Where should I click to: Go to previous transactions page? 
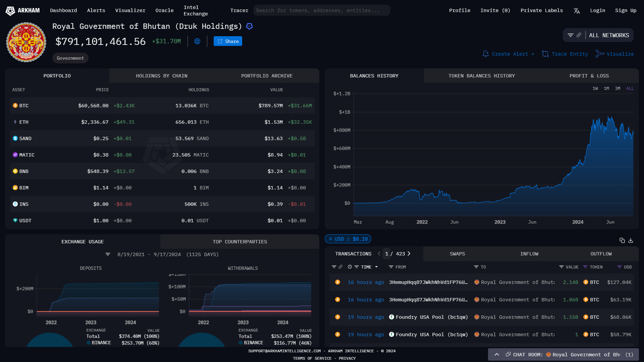(379, 254)
